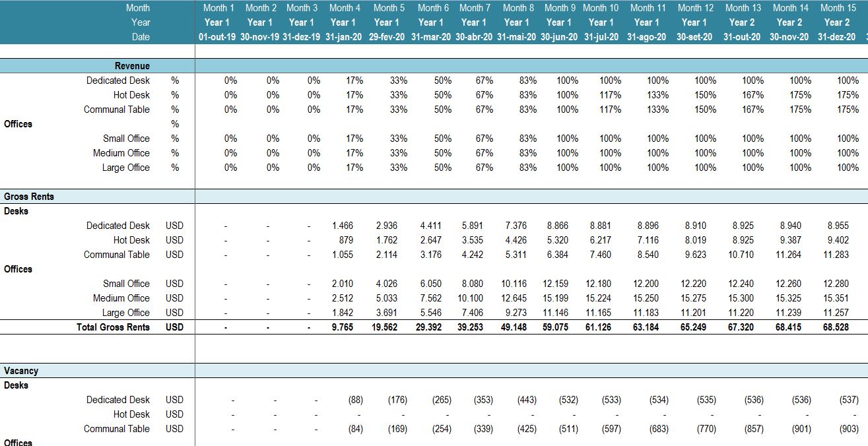Click the Revenue section heading
The width and height of the screenshot is (868, 446).
[x=132, y=66]
